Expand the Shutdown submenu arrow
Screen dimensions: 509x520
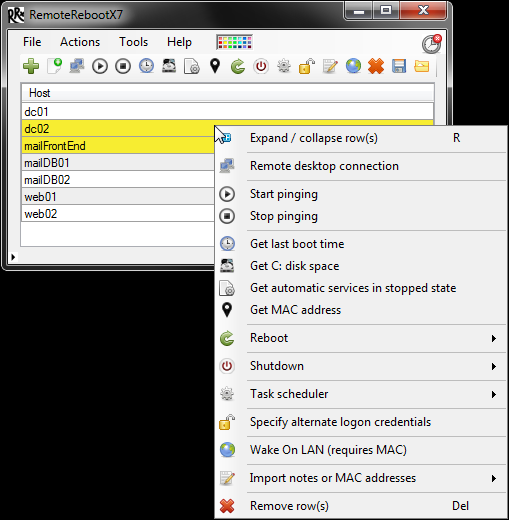(x=494, y=366)
